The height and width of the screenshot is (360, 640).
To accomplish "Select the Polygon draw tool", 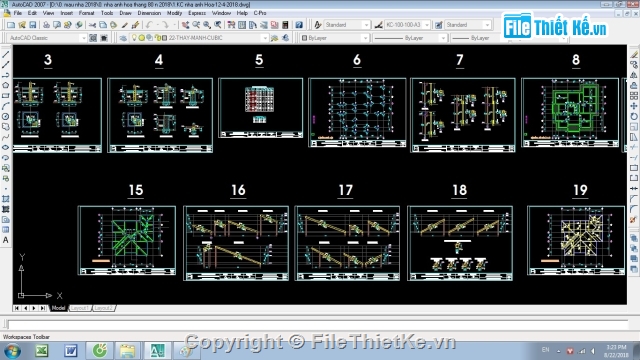I will pyautogui.click(x=6, y=85).
